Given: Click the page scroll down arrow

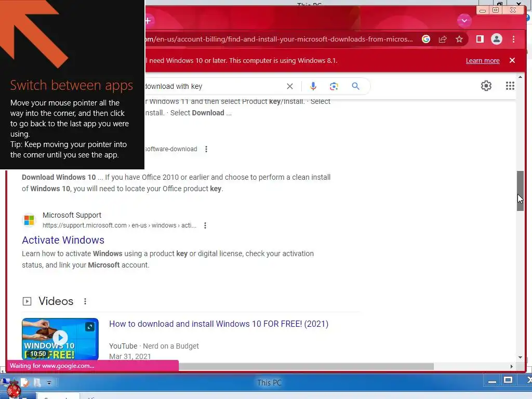Looking at the screenshot, I should pos(520,357).
